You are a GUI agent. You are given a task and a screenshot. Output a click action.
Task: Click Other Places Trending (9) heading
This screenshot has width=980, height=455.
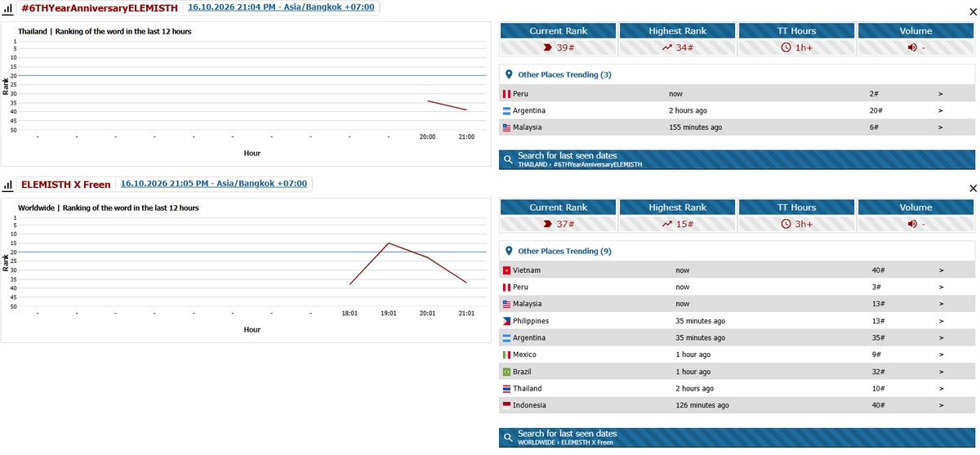coord(564,251)
